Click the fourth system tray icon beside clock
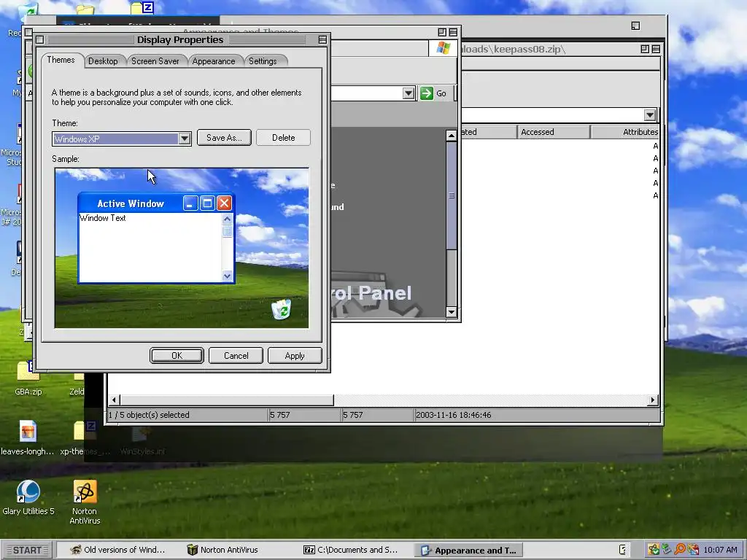 693,550
